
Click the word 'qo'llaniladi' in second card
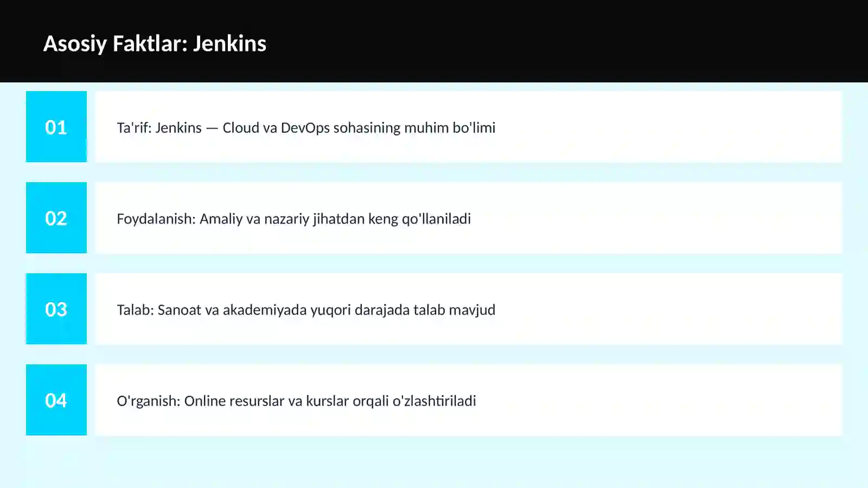tap(436, 219)
